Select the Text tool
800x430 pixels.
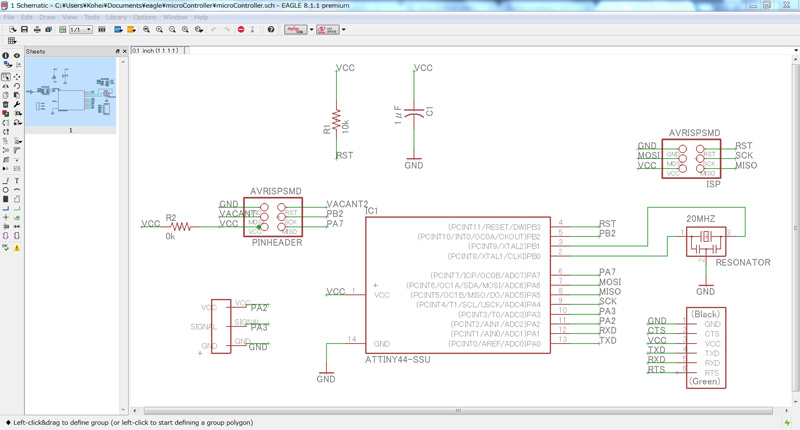click(x=17, y=181)
